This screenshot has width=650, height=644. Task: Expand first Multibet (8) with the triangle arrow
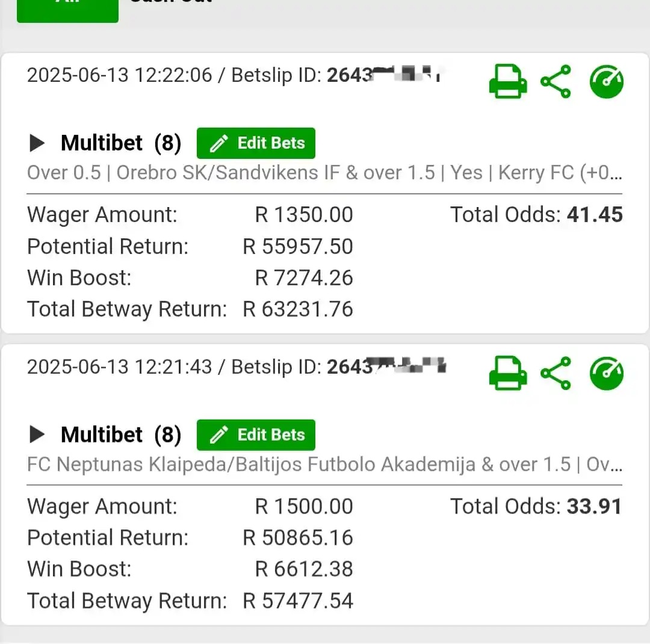(37, 143)
